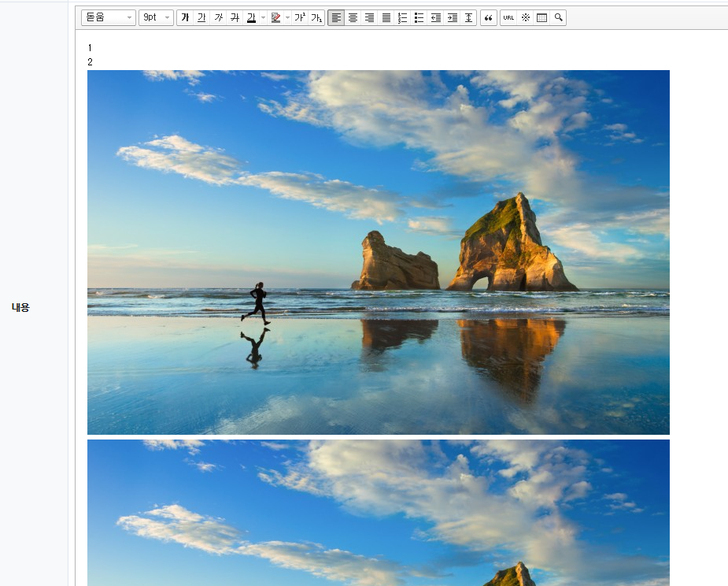Select the second beach image below

click(379, 513)
